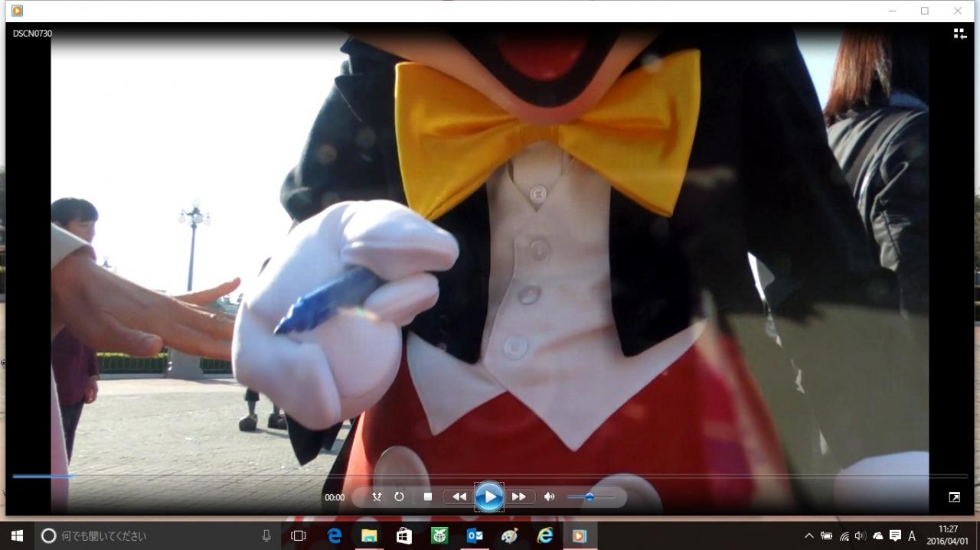The width and height of the screenshot is (980, 550).
Task: Open Task View on taskbar
Action: point(299,536)
